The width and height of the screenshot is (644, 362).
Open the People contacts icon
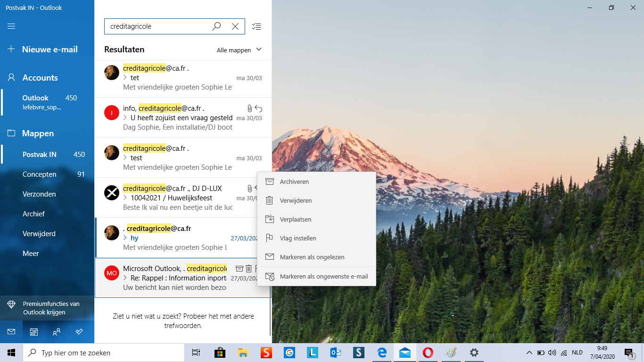pyautogui.click(x=57, y=332)
